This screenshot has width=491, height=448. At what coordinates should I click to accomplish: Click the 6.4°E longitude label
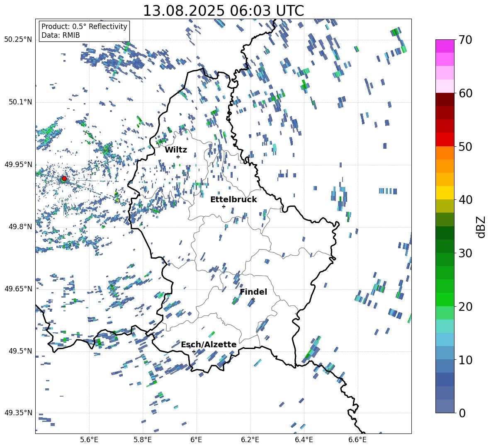click(x=304, y=440)
